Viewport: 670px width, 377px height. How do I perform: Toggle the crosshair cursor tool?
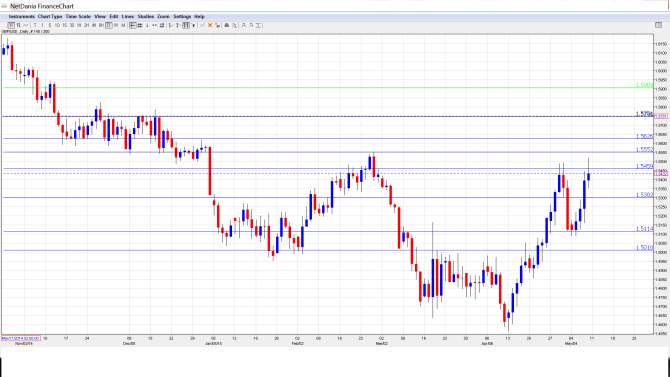[x=132, y=26]
